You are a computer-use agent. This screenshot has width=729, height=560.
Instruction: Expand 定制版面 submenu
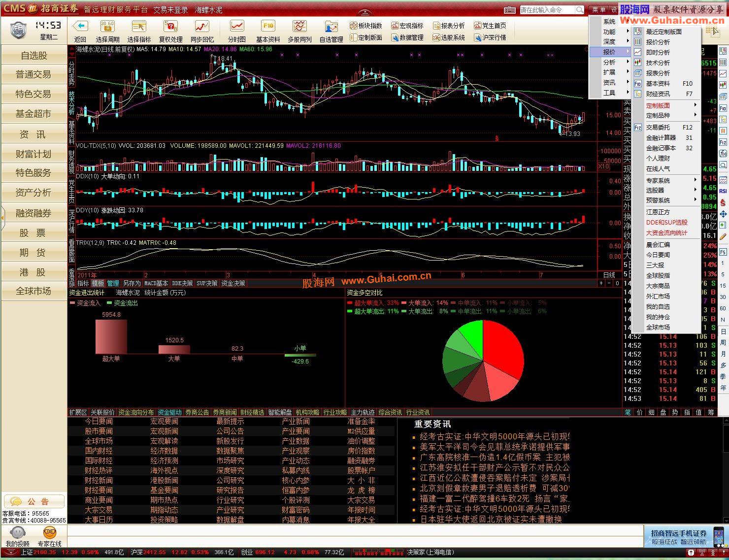[667, 105]
